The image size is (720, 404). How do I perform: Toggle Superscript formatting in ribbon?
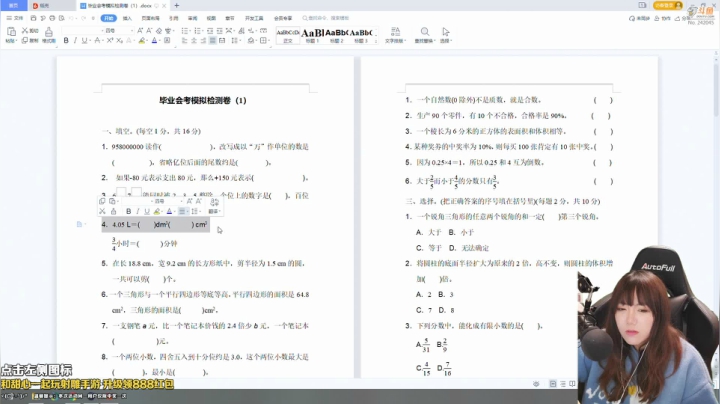pos(110,40)
